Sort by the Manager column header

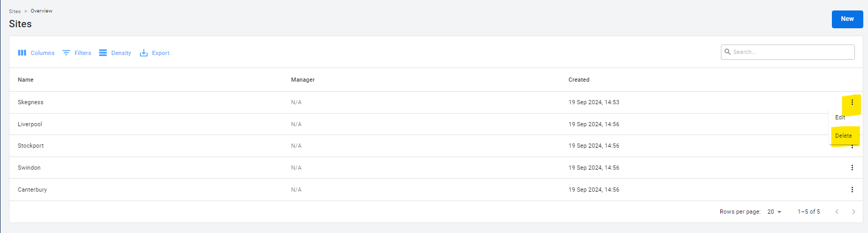[x=303, y=80]
